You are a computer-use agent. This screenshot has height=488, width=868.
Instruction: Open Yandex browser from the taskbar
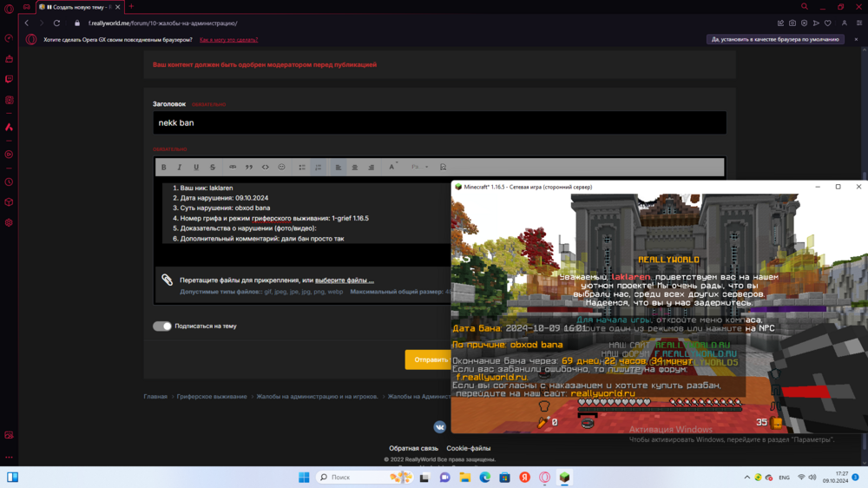tap(525, 478)
